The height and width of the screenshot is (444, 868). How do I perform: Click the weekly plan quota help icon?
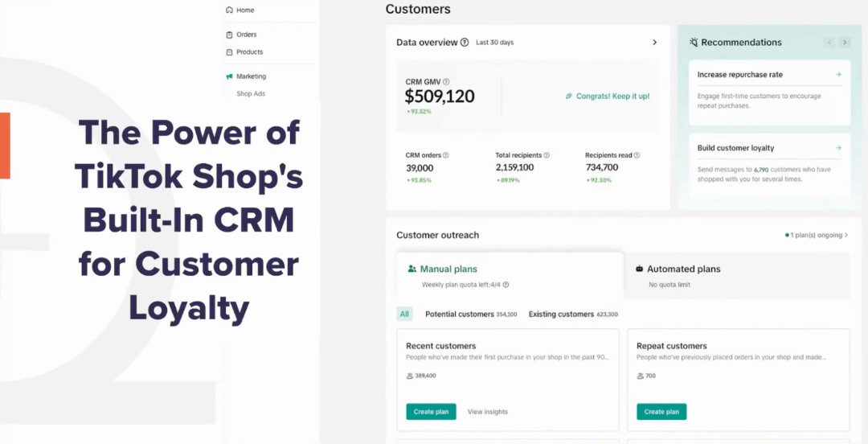(x=506, y=285)
